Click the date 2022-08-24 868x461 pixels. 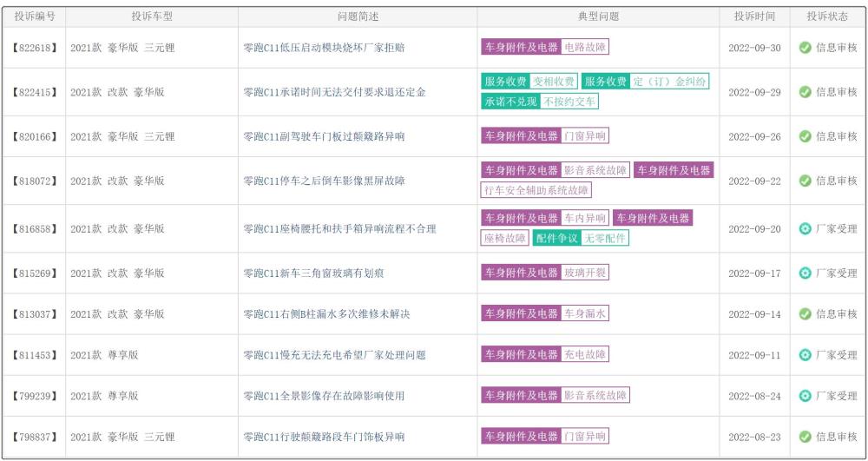(754, 396)
